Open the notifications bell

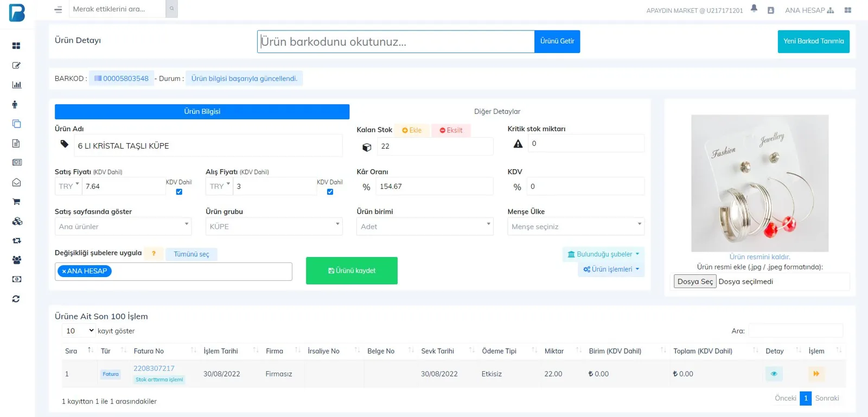(x=754, y=9)
